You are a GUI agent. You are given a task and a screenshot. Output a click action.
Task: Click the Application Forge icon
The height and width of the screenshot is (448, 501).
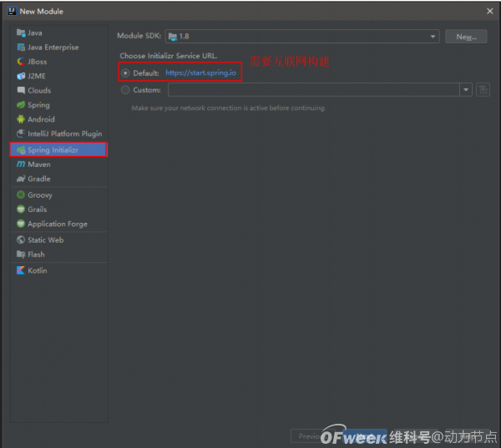tap(21, 224)
